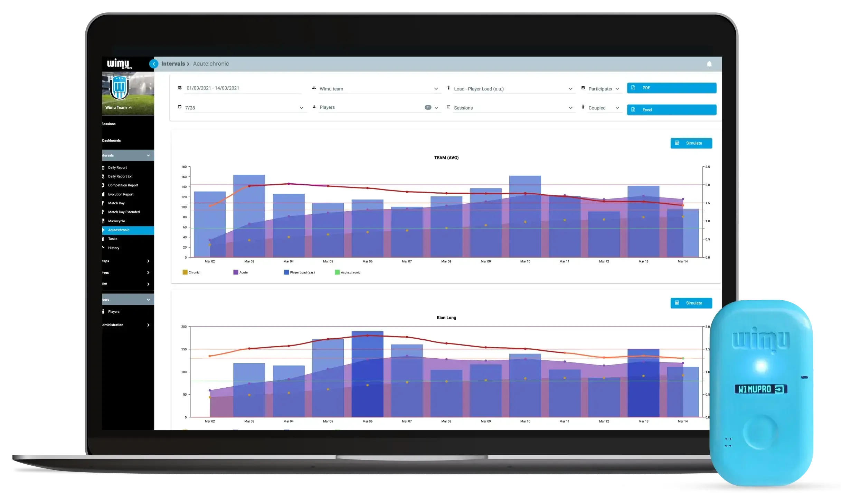Click Simulate on the Kian Long chart
The width and height of the screenshot is (841, 504).
pyautogui.click(x=691, y=303)
